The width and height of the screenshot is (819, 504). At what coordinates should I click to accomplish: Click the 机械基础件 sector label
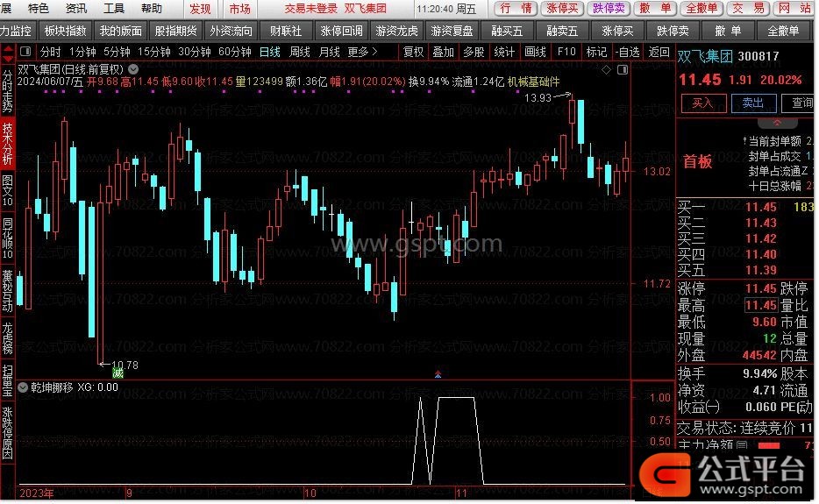(533, 82)
